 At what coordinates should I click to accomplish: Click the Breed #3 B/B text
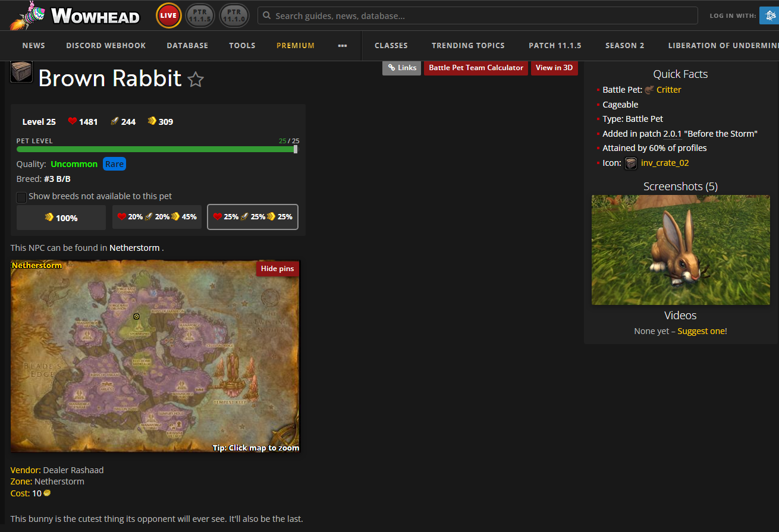[x=44, y=179]
